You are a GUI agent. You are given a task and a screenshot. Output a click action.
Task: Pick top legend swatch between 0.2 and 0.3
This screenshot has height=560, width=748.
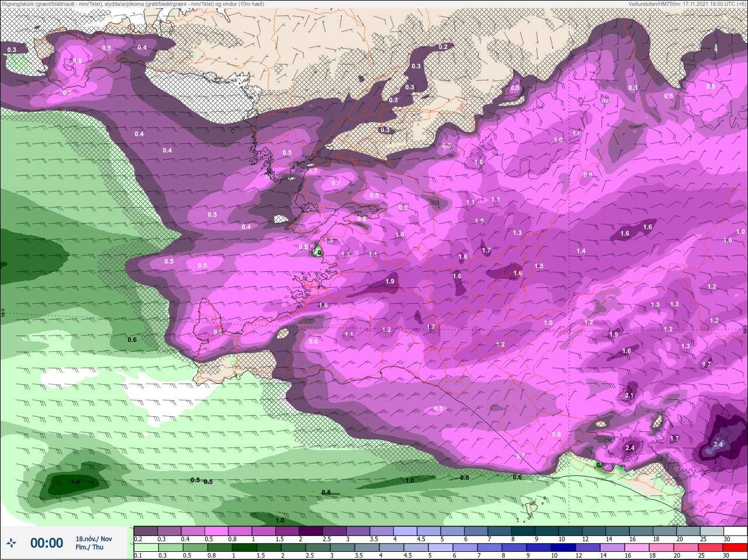pos(146,531)
